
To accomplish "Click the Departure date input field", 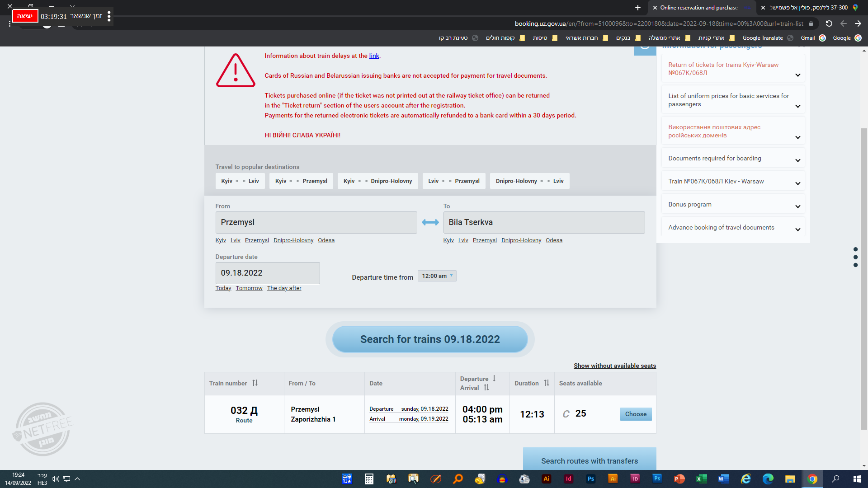I will click(x=267, y=273).
